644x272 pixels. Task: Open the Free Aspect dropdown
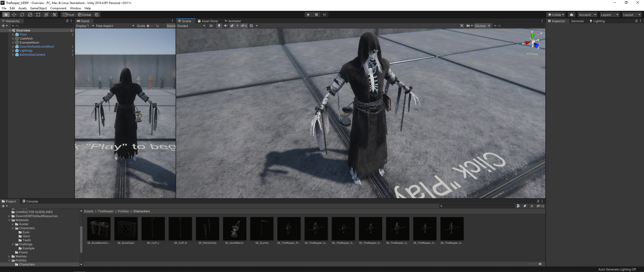point(115,26)
